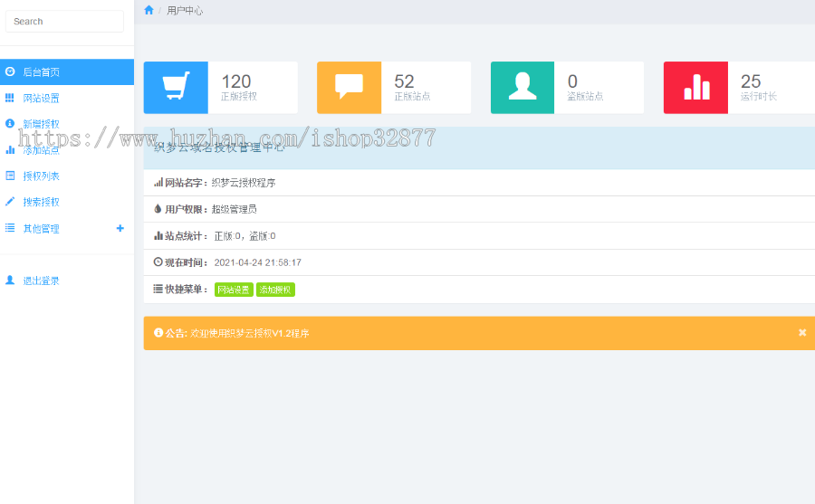
Task: Click 用户中心 breadcrumb text
Action: click(x=185, y=10)
